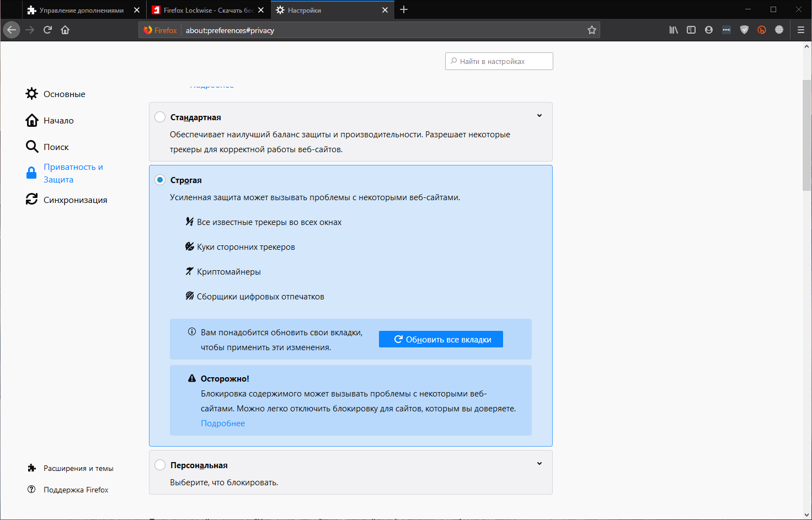This screenshot has height=520, width=812.
Task: Click the Home button in toolbar
Action: [x=65, y=30]
